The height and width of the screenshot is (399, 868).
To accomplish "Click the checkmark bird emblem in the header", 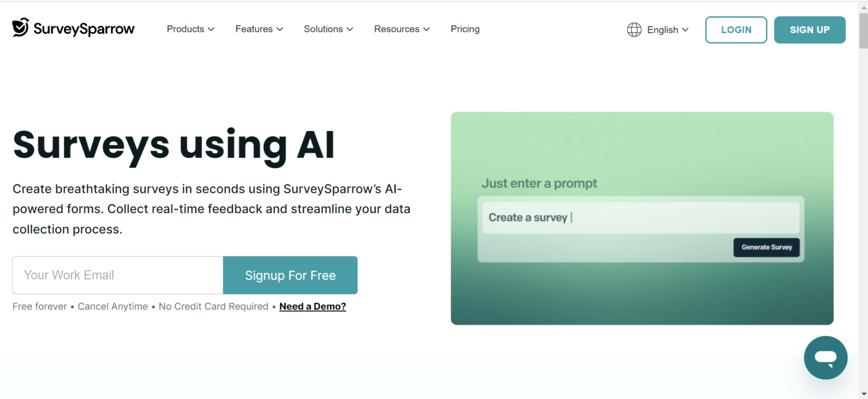I will [x=20, y=27].
